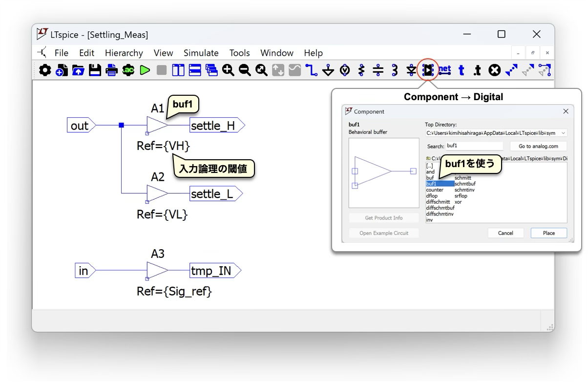Screen dimensions: 588x384
Task: Open the Tools menu
Action: (x=240, y=53)
